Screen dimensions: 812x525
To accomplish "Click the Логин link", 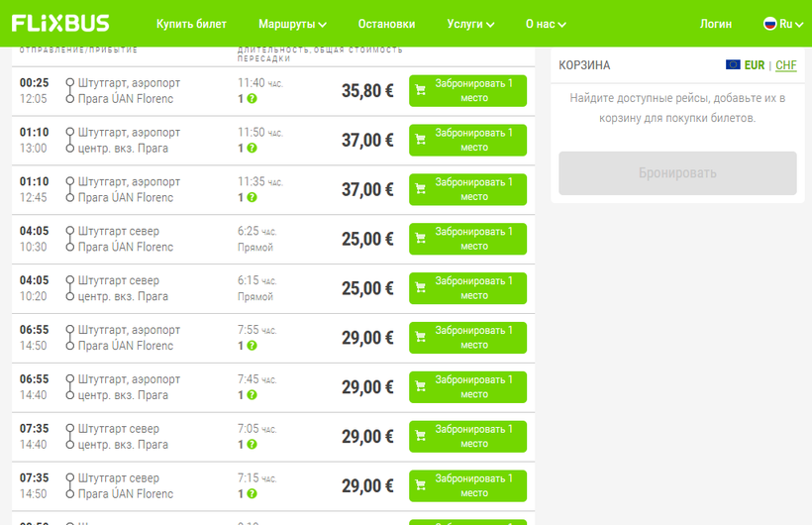I will (x=716, y=24).
